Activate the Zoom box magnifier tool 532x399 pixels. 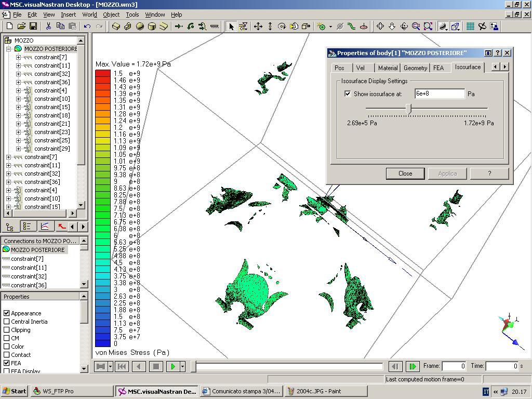[416, 26]
